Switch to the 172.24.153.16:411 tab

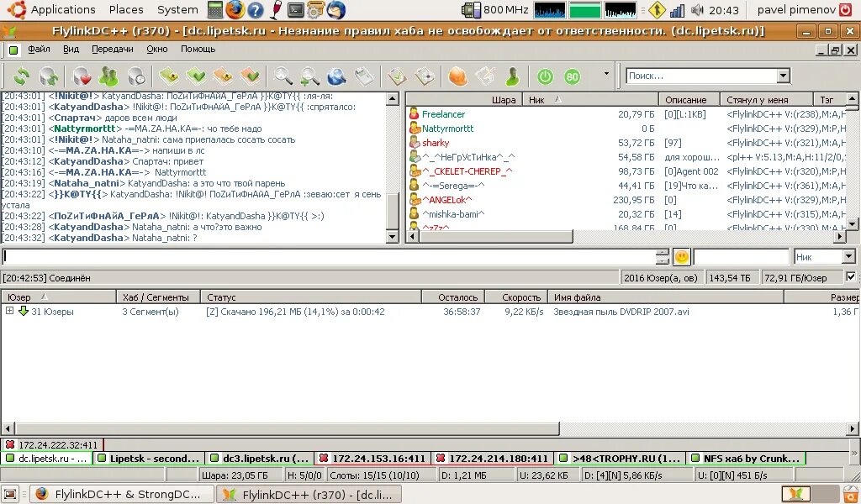[372, 458]
